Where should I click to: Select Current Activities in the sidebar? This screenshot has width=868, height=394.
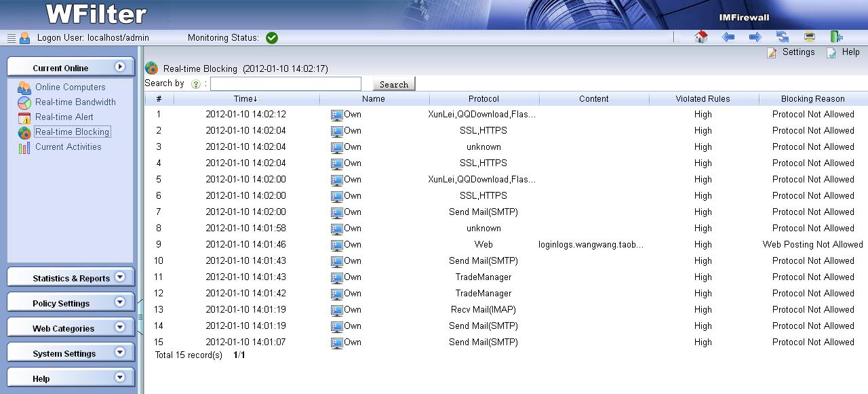tap(68, 146)
